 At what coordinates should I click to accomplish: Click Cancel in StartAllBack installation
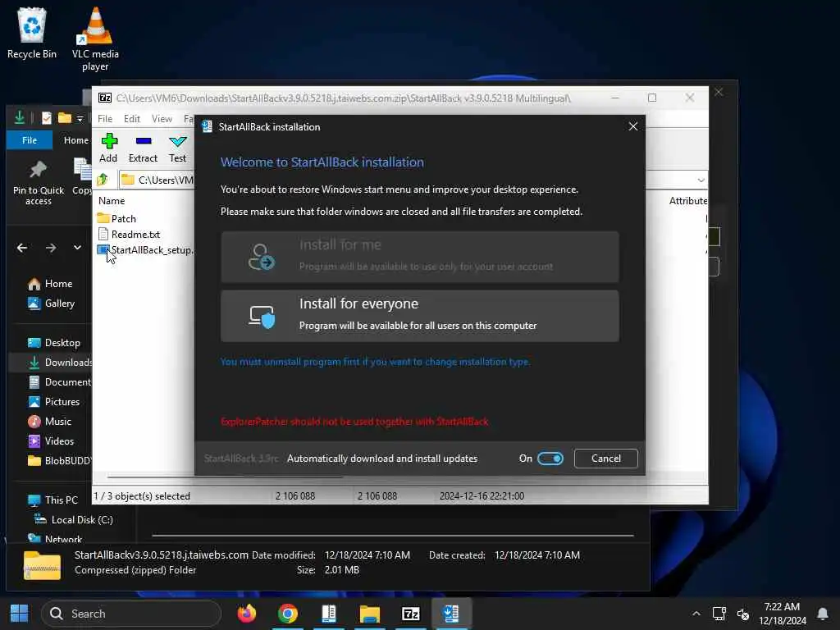point(606,459)
